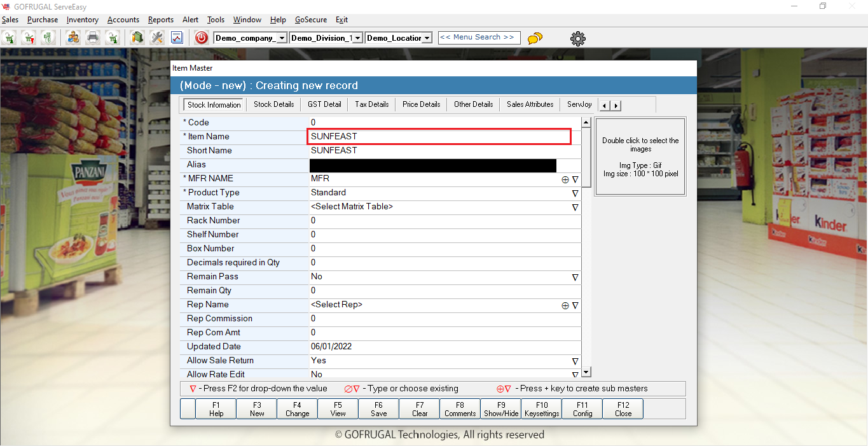The image size is (868, 446).
Task: Open the Product Type drop-down arrow
Action: pyautogui.click(x=575, y=193)
